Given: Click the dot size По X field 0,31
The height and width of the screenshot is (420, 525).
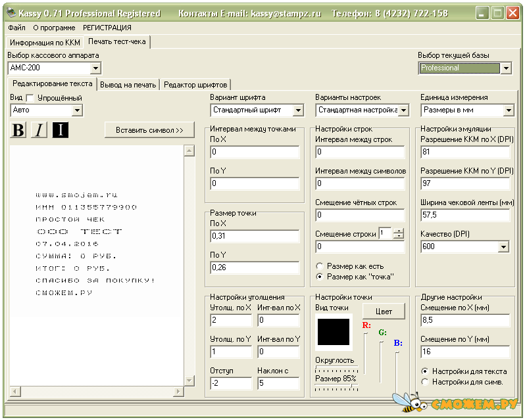Looking at the screenshot, I should [x=255, y=236].
